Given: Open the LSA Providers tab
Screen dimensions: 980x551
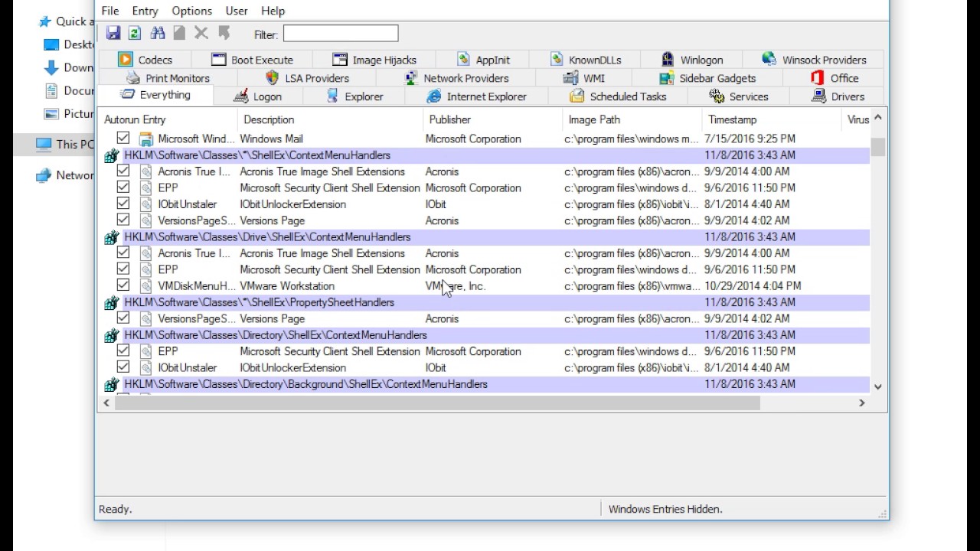Looking at the screenshot, I should click(307, 78).
